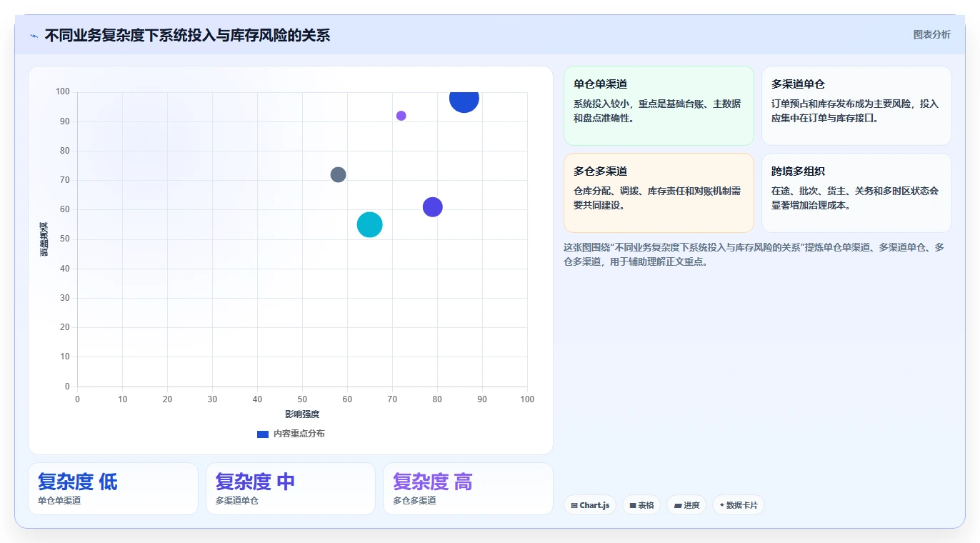The image size is (980, 543).
Task: Click the summary paragraph starting 这张图围绕
Action: (x=754, y=254)
